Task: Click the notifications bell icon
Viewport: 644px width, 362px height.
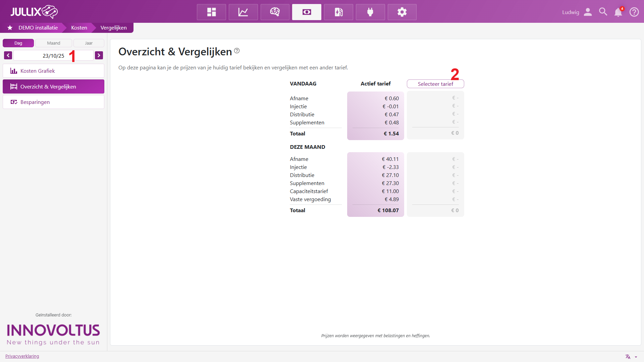Action: pos(618,12)
